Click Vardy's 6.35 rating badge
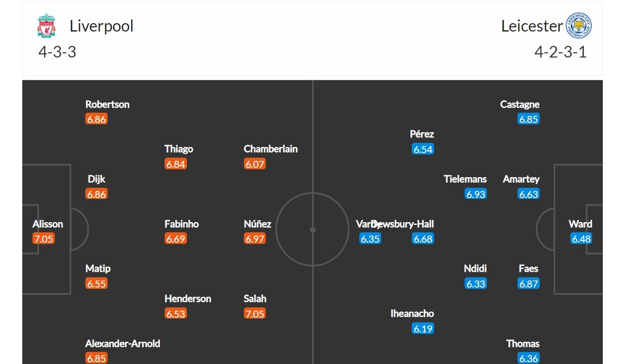 pos(370,239)
